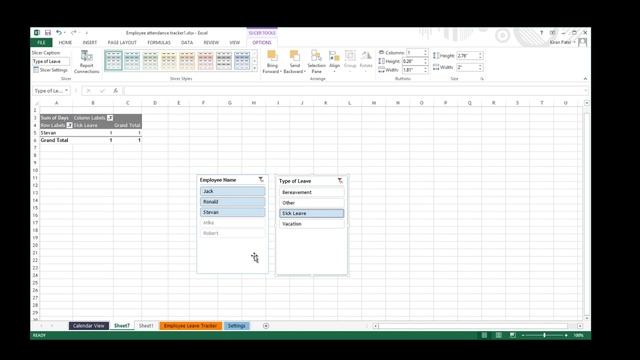Click the zoom in plus button
The height and width of the screenshot is (360, 640).
pyautogui.click(x=566, y=335)
